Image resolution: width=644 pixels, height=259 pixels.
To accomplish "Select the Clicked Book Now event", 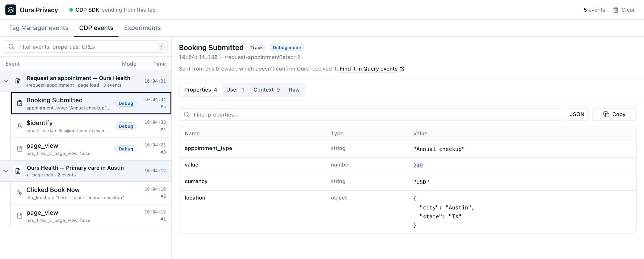I will tap(91, 193).
